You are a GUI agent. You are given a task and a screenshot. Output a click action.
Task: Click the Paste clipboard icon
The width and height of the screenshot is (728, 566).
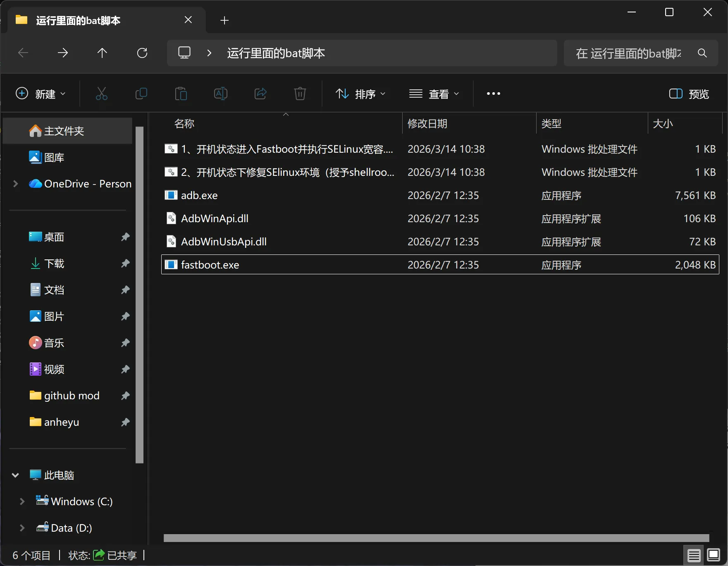coord(181,94)
